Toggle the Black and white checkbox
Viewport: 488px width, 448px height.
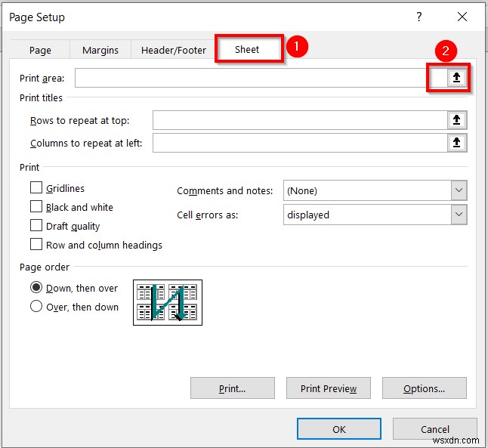(36, 206)
